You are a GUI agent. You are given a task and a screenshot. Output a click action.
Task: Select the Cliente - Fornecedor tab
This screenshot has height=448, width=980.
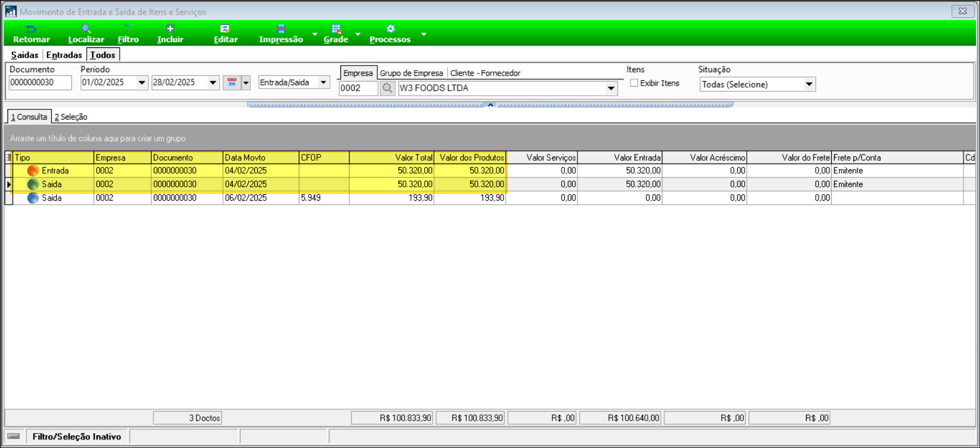pos(485,73)
